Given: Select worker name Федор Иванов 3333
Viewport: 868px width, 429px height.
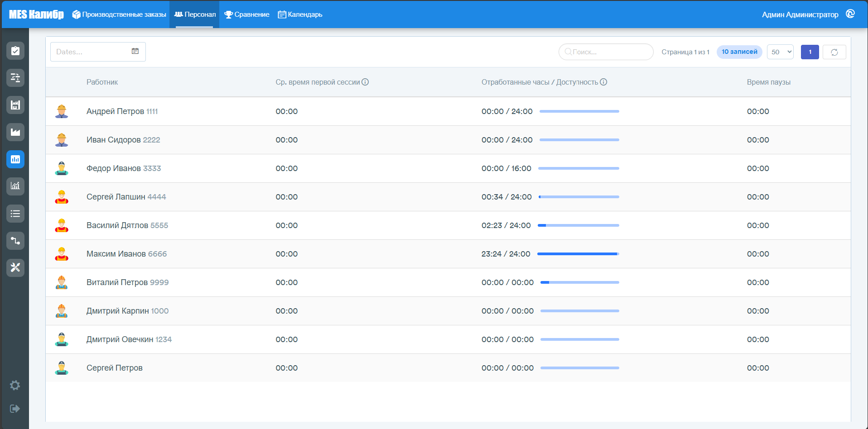Looking at the screenshot, I should [x=124, y=168].
